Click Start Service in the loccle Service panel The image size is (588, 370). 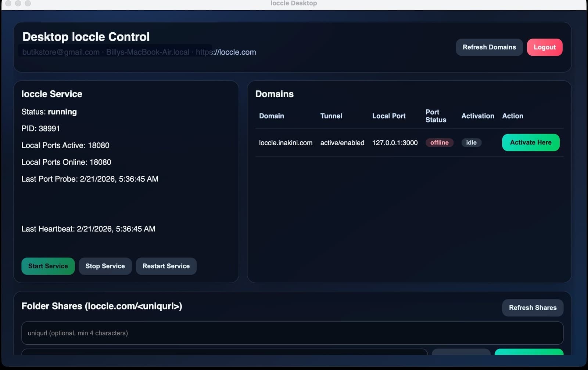(x=48, y=266)
